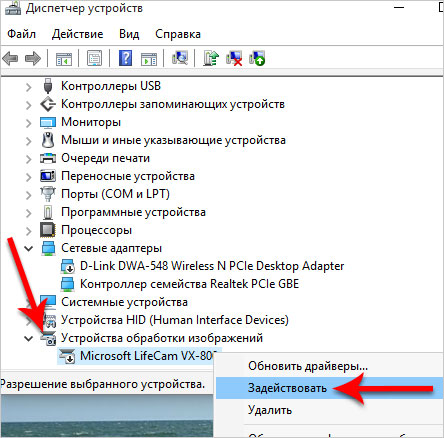
Task: Select Контроллер семейства Realtek PCIe GBE
Action: 189,284
